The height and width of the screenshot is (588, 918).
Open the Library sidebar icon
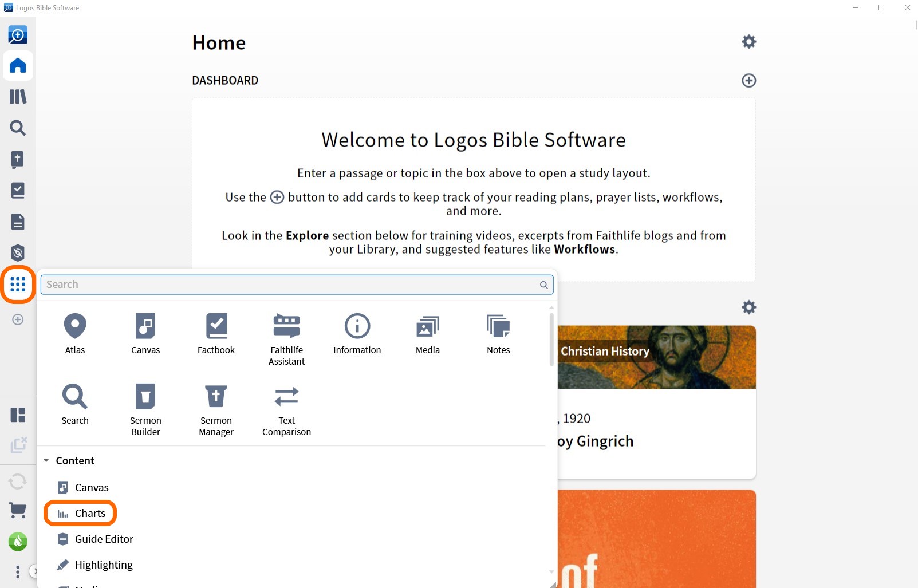[x=18, y=96]
